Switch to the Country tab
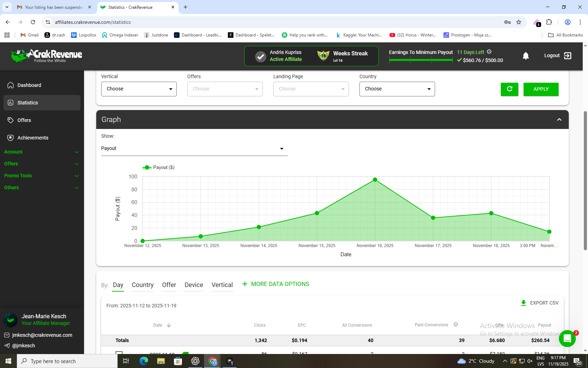 pyautogui.click(x=142, y=285)
